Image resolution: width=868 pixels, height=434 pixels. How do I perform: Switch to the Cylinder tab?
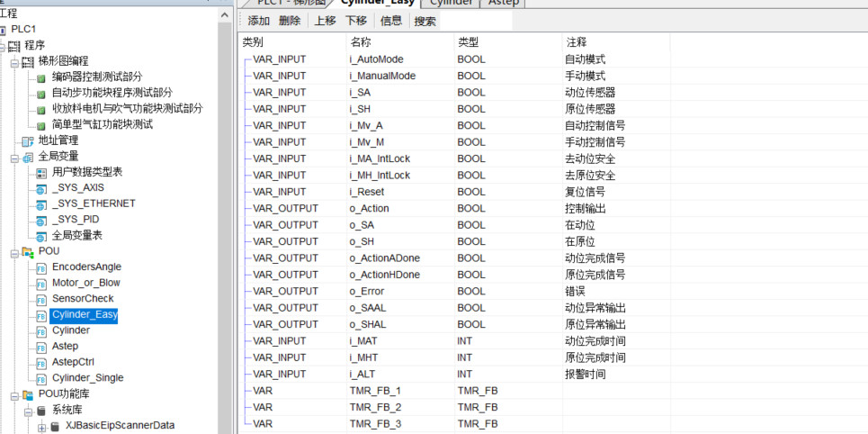[x=450, y=3]
